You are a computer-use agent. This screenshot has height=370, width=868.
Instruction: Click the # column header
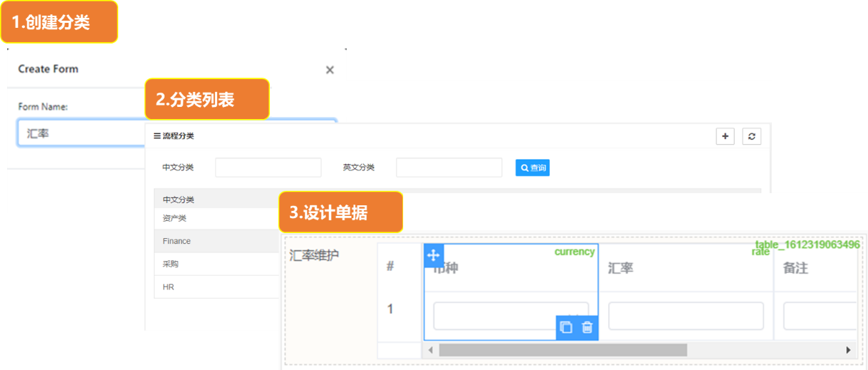point(390,267)
